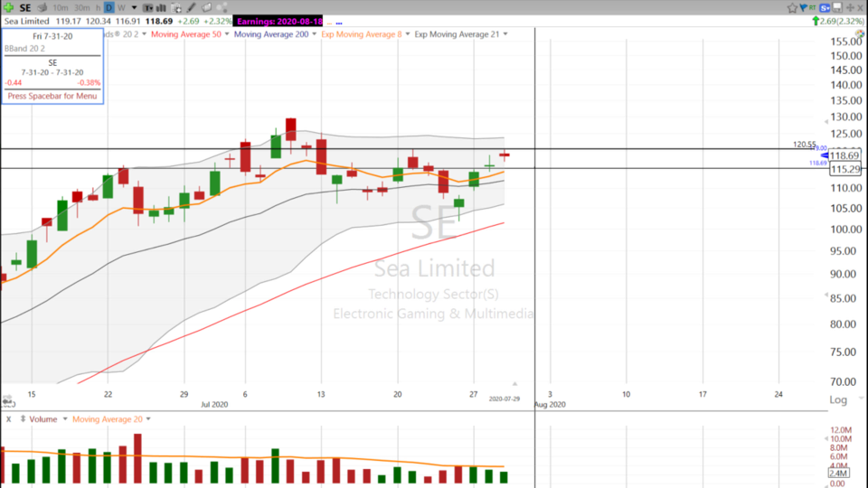Select the 10m timeframe
Screen dimensions: 868x488
click(60, 7)
